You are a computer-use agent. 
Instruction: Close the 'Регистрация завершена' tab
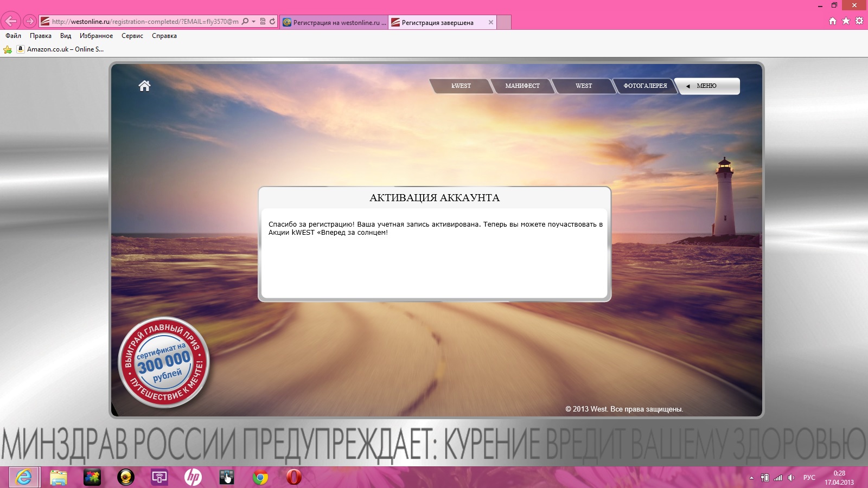491,22
